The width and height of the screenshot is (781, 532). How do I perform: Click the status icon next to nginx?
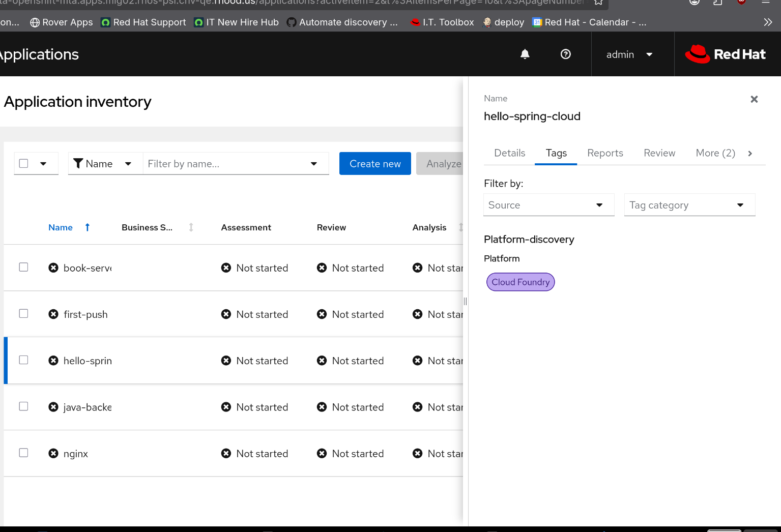(53, 453)
